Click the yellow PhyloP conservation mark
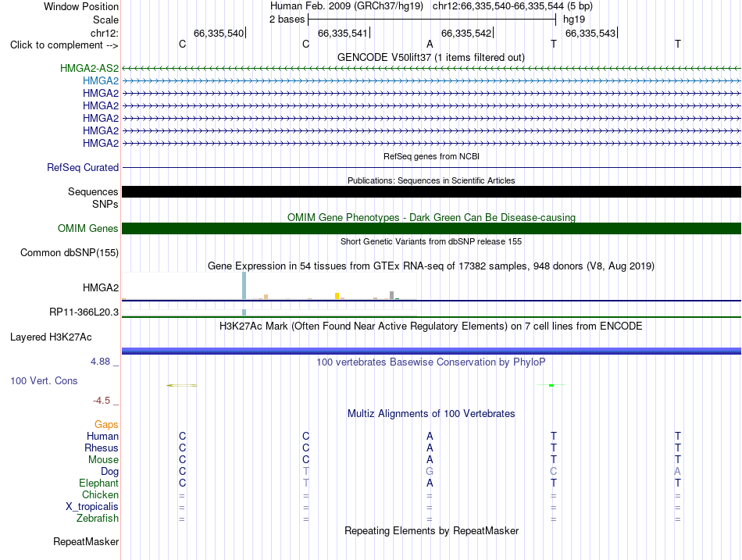This screenshot has height=560, width=742. [182, 385]
